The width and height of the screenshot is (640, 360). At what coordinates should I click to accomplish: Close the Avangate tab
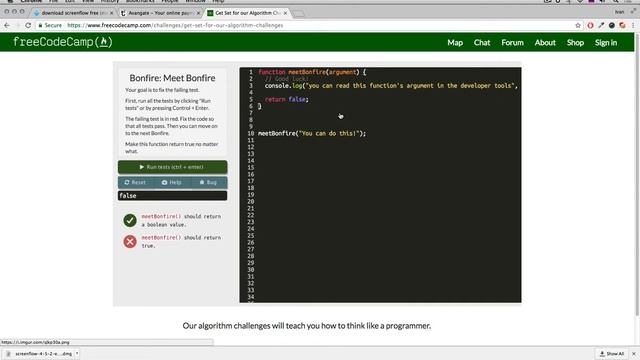point(198,13)
